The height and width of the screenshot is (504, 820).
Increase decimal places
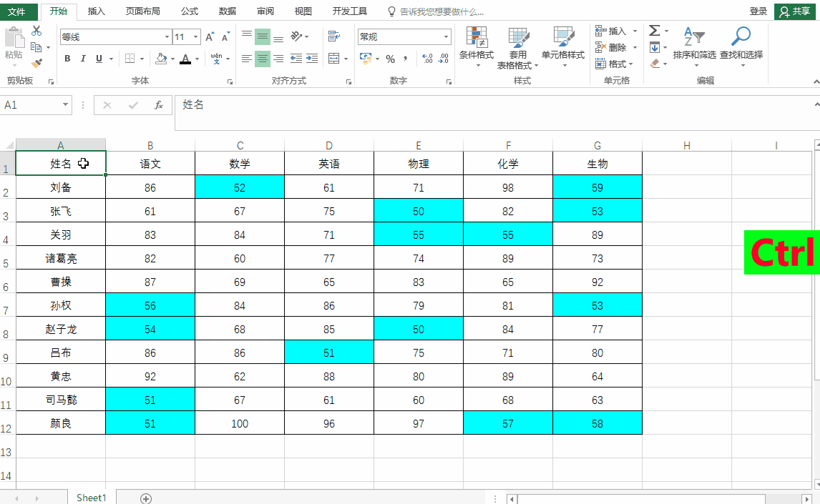(427, 59)
